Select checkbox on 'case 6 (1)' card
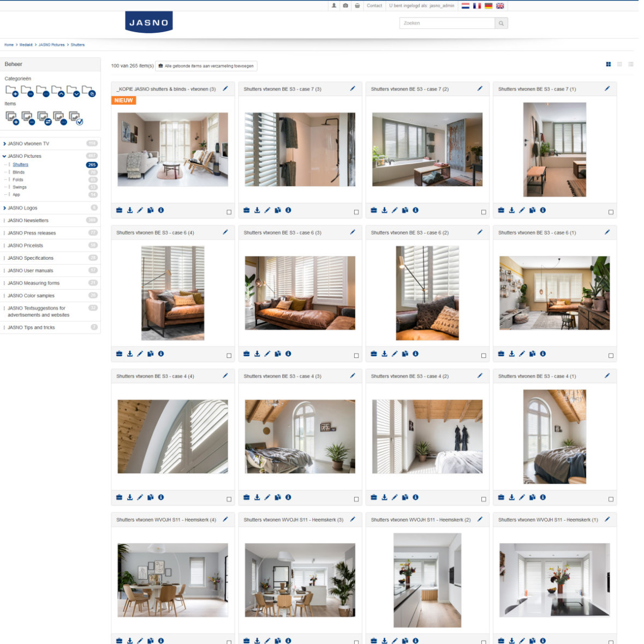Viewport: 644px width, 644px height. [611, 355]
